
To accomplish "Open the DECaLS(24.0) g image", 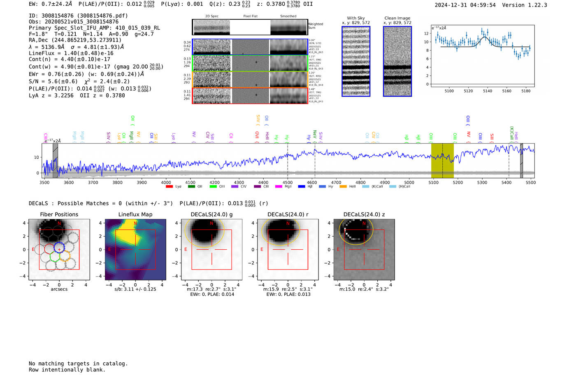I will (211, 249).
